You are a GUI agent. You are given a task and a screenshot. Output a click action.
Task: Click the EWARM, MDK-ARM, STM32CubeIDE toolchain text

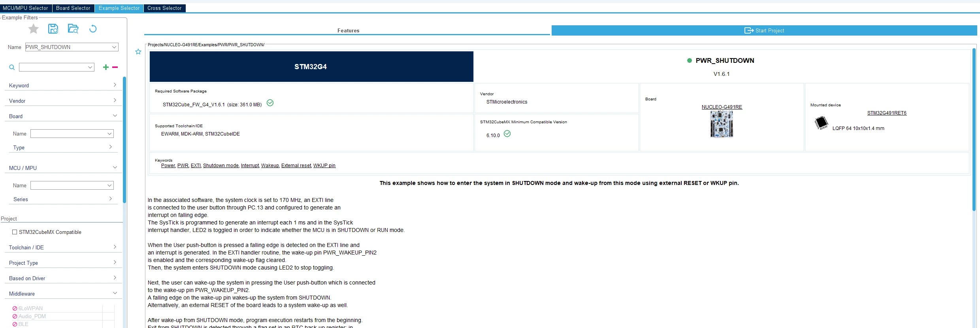[x=200, y=134]
